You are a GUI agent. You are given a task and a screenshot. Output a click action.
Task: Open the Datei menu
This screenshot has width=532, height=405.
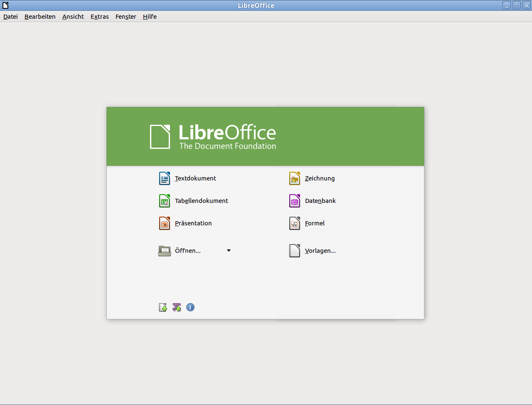pos(10,17)
